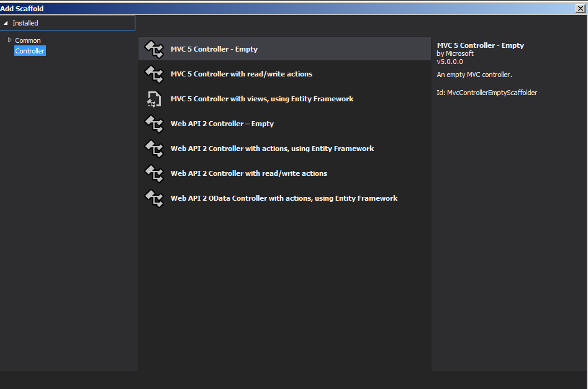Highlight the "MVC 5 Controller - Empty" list entry
This screenshot has width=588, height=389.
click(x=214, y=49)
